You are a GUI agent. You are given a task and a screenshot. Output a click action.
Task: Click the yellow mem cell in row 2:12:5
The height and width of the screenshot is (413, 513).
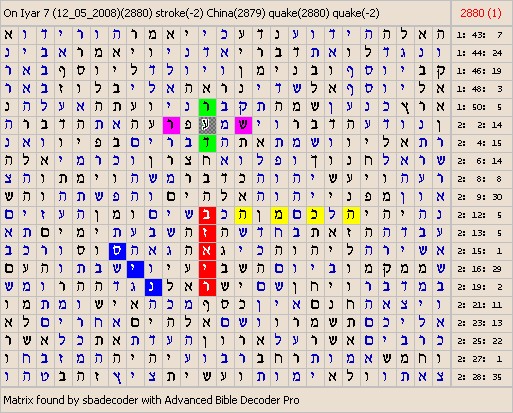[x=279, y=215]
